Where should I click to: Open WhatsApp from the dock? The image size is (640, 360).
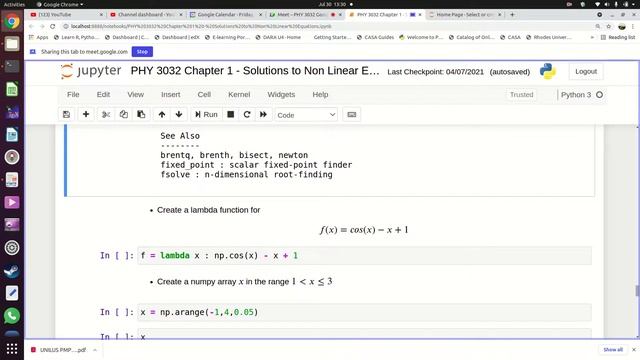point(12,316)
